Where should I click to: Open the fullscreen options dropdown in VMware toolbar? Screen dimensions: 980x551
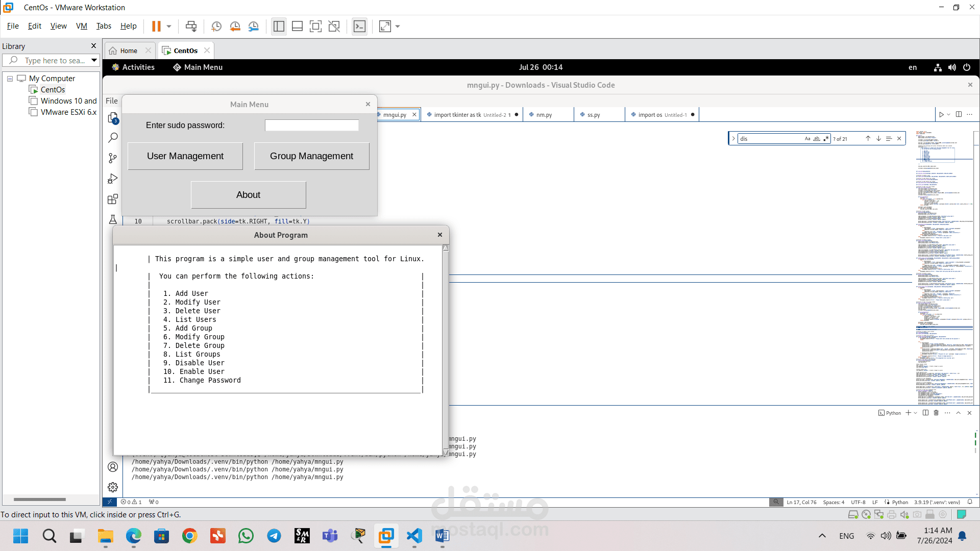pos(397,26)
